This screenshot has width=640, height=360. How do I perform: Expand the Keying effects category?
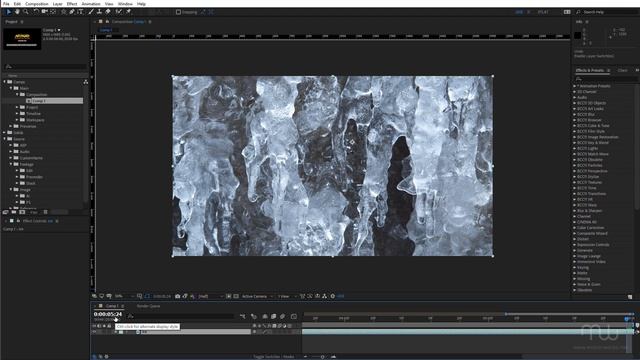574,267
